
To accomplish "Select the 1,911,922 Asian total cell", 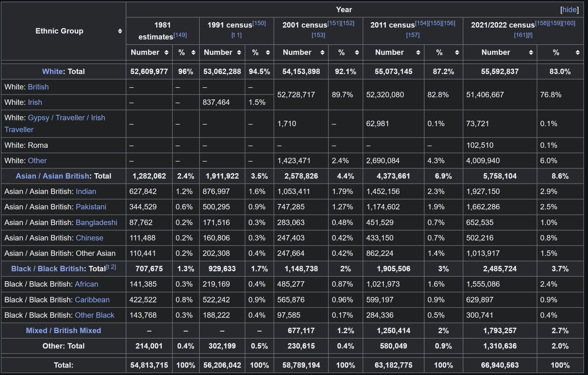I will [x=222, y=176].
